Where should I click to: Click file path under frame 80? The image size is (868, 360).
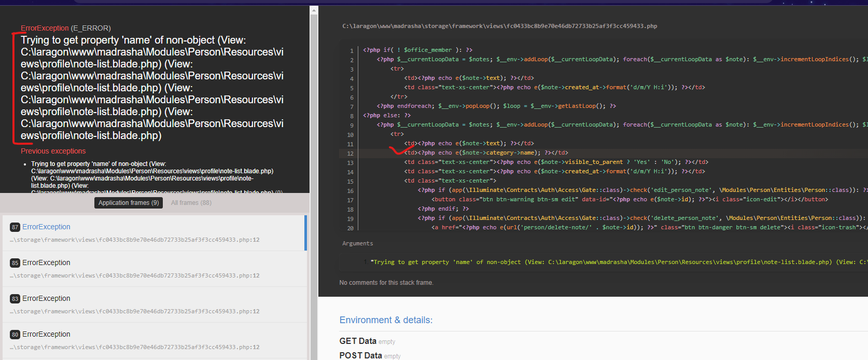135,348
